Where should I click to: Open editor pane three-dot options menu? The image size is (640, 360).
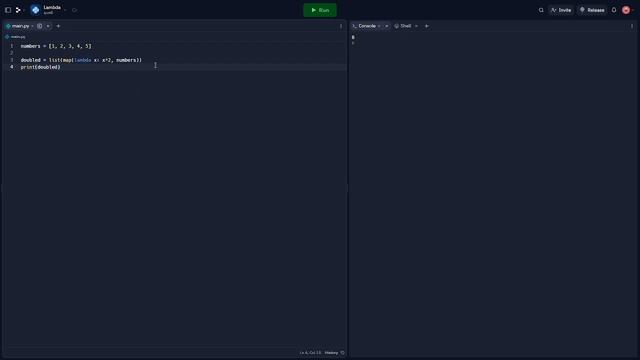click(341, 26)
